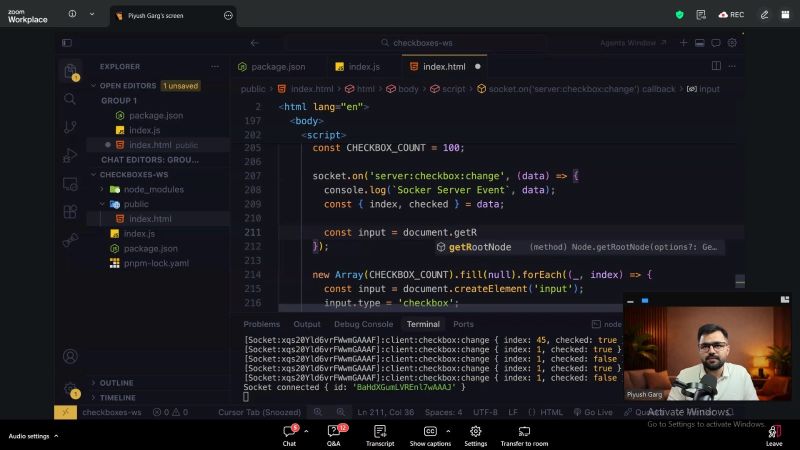
Task: Open the Source Control view
Action: [70, 127]
